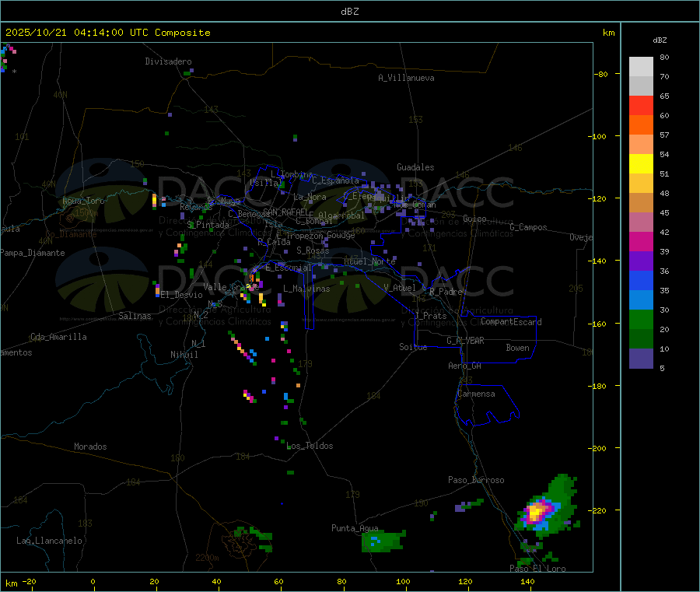Click the SAN_RAFAEL map label

click(285, 212)
